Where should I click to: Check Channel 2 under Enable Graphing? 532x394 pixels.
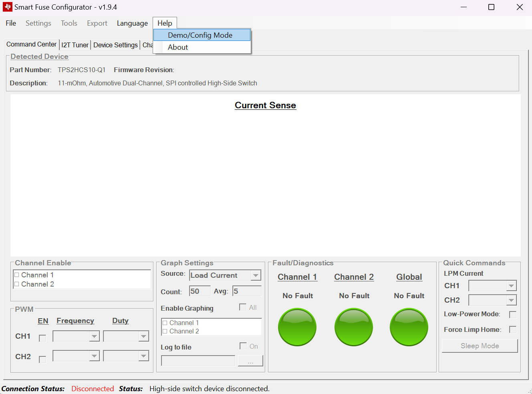coord(165,331)
